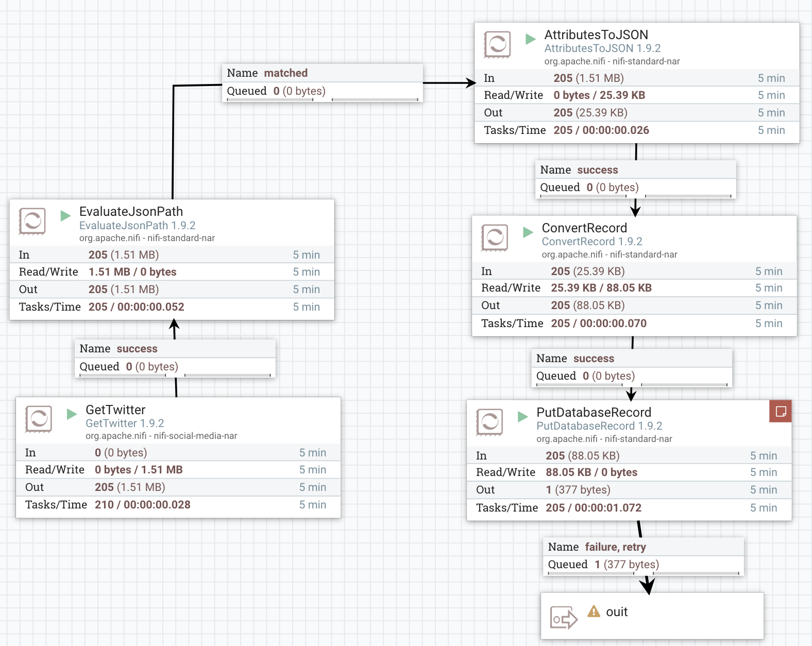Viewport: 812px width, 646px height.
Task: Click the green running indicator on GetTwitter
Action: (72, 414)
